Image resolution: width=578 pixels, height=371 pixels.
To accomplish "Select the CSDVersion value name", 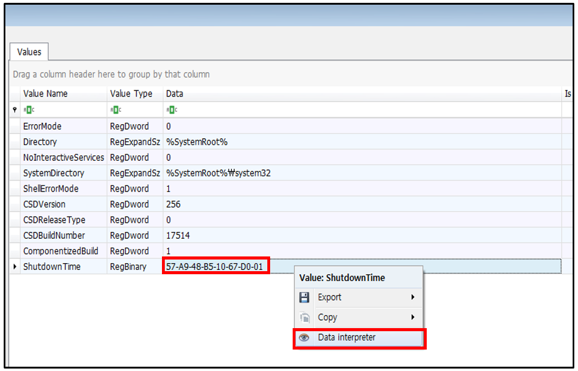I will (44, 204).
